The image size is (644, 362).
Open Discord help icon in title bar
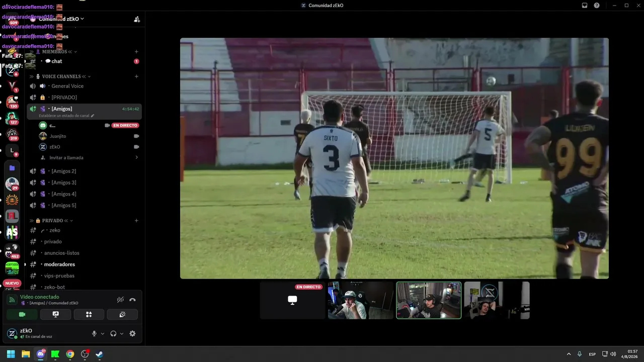pyautogui.click(x=597, y=6)
